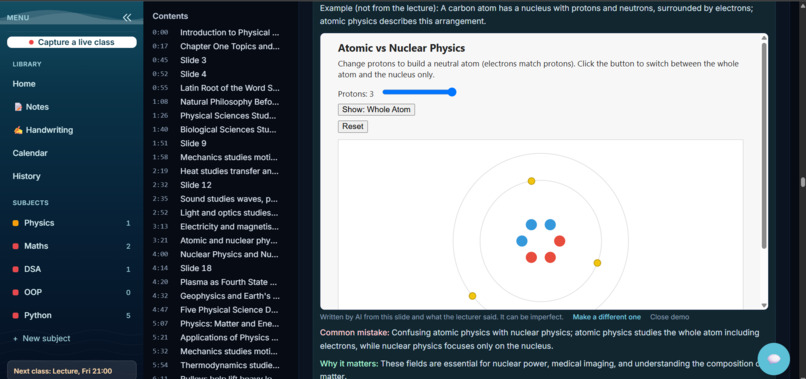Image resolution: width=806 pixels, height=379 pixels.
Task: Open Plasma as Fourth State entry
Action: coord(216,282)
